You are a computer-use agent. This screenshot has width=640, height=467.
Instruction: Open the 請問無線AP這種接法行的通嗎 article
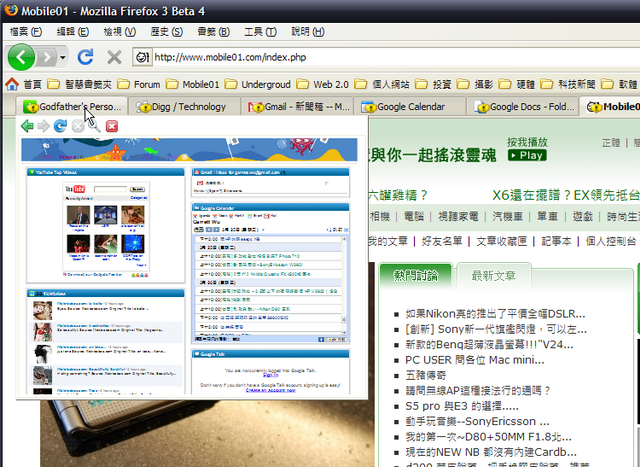tap(478, 391)
